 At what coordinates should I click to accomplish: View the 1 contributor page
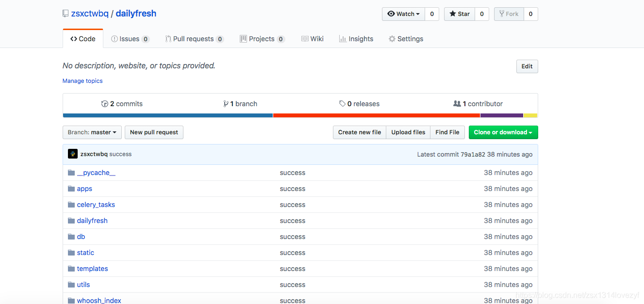[x=478, y=104]
